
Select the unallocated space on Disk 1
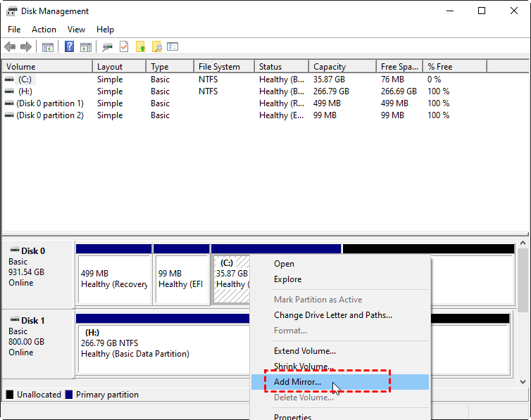pos(470,348)
